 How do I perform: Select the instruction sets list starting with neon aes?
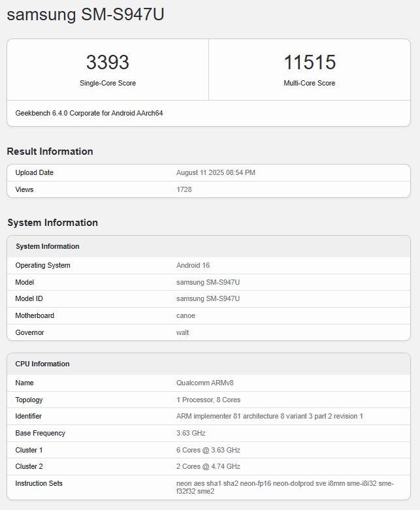[x=285, y=487]
